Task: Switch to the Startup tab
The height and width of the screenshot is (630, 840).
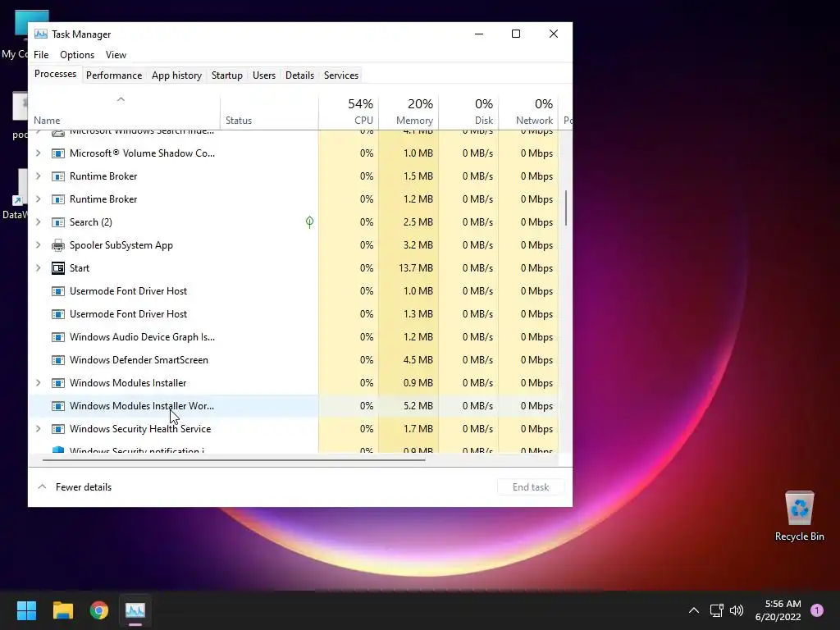Action: 227,75
